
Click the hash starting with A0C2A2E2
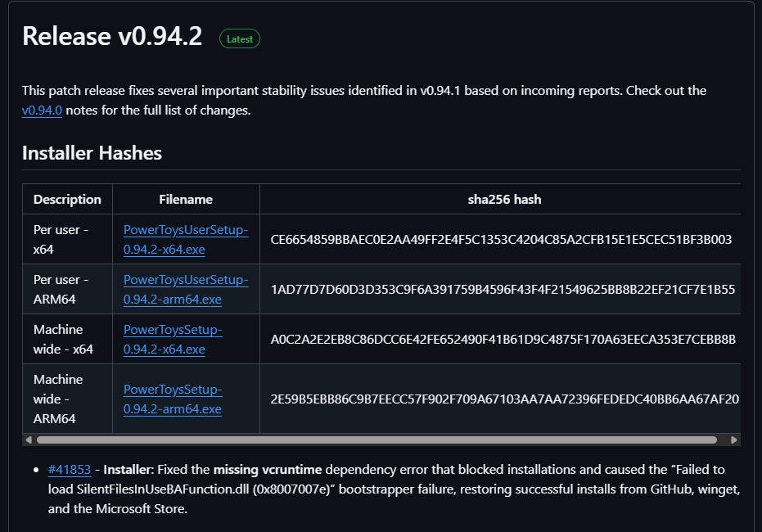click(503, 340)
